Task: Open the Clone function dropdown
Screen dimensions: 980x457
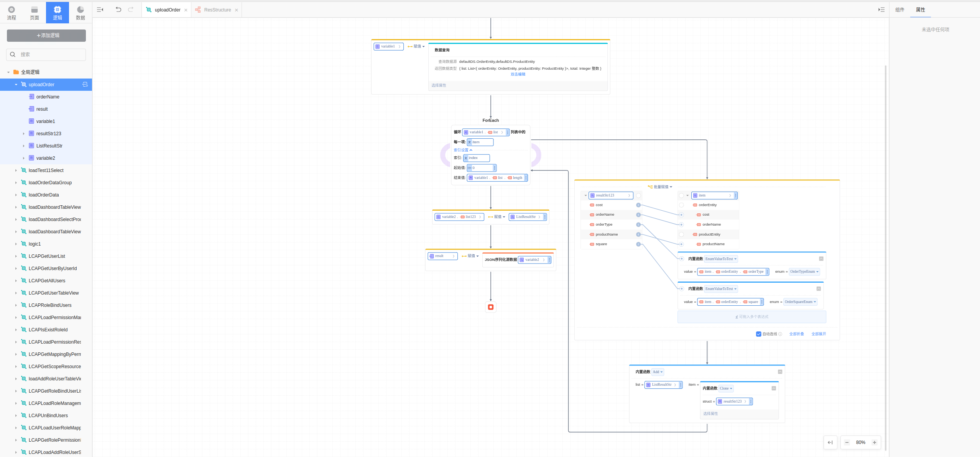Action: click(x=726, y=388)
